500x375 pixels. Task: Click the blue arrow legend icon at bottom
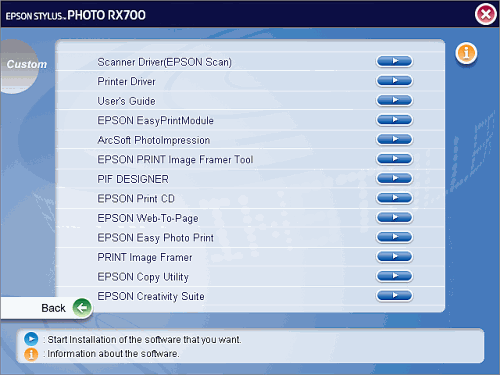point(31,339)
